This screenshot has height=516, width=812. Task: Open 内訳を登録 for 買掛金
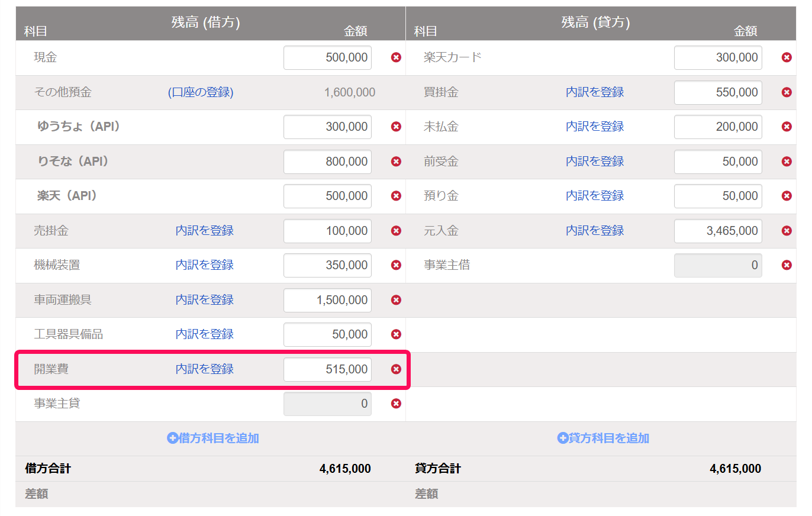595,92
